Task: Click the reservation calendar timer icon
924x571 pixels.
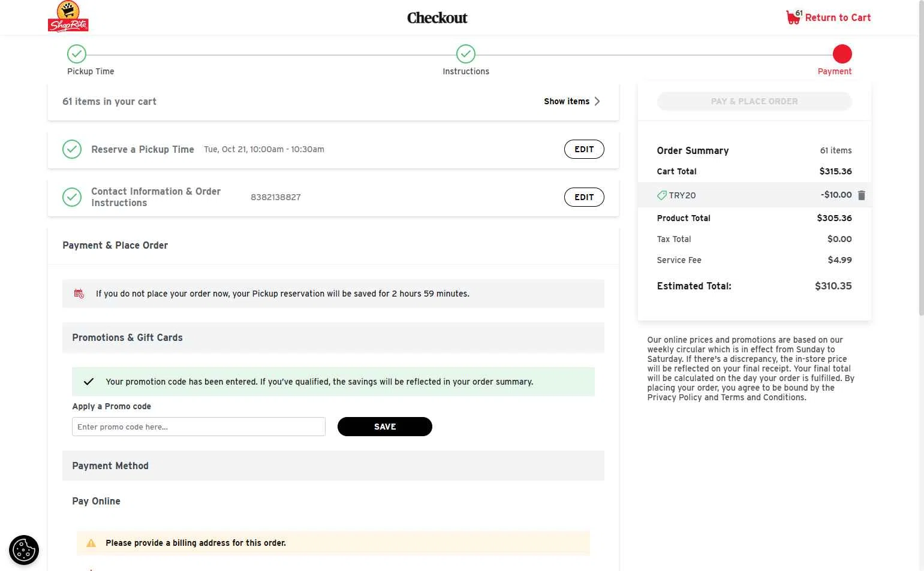Action: click(79, 294)
